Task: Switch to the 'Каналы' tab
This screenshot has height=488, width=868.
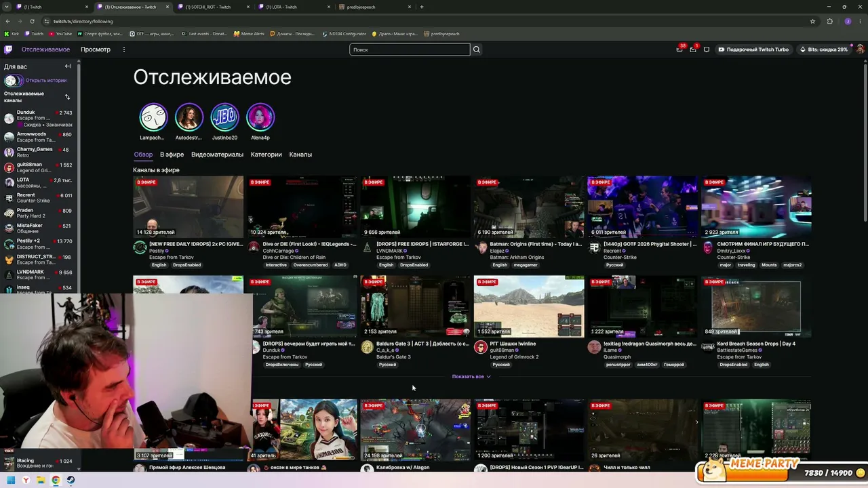Action: (x=300, y=155)
